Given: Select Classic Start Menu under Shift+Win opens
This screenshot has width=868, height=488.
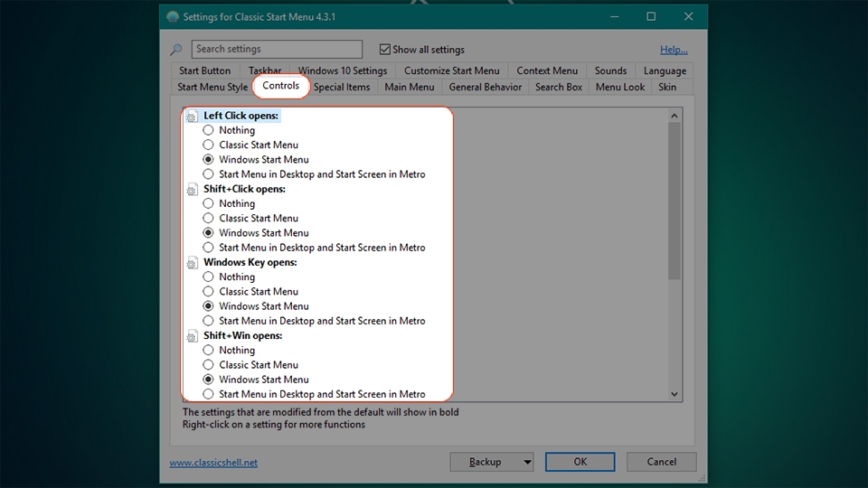Looking at the screenshot, I should pyautogui.click(x=208, y=364).
